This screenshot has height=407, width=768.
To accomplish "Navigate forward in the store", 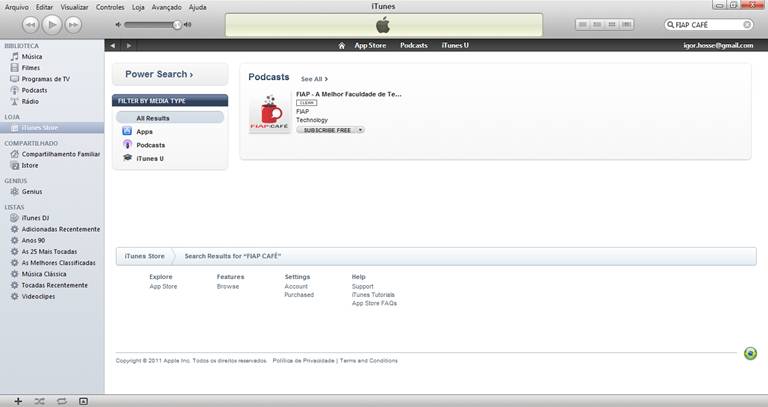I will pyautogui.click(x=129, y=46).
